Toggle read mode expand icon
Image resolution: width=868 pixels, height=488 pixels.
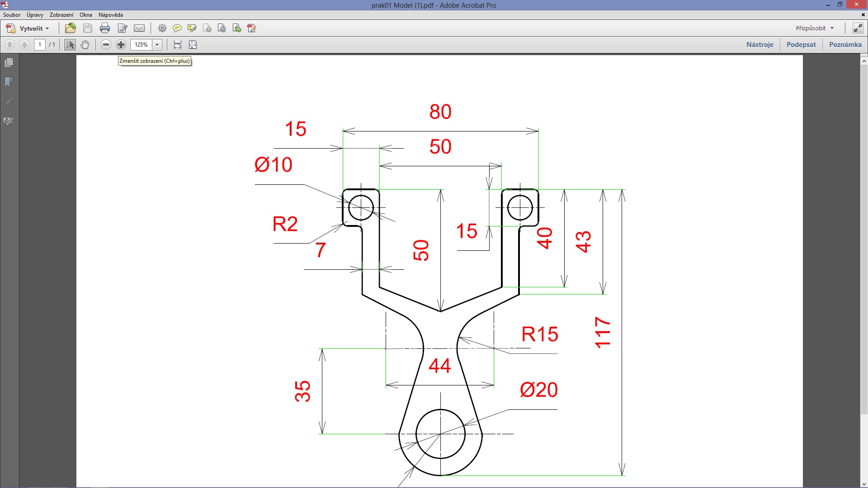[858, 28]
